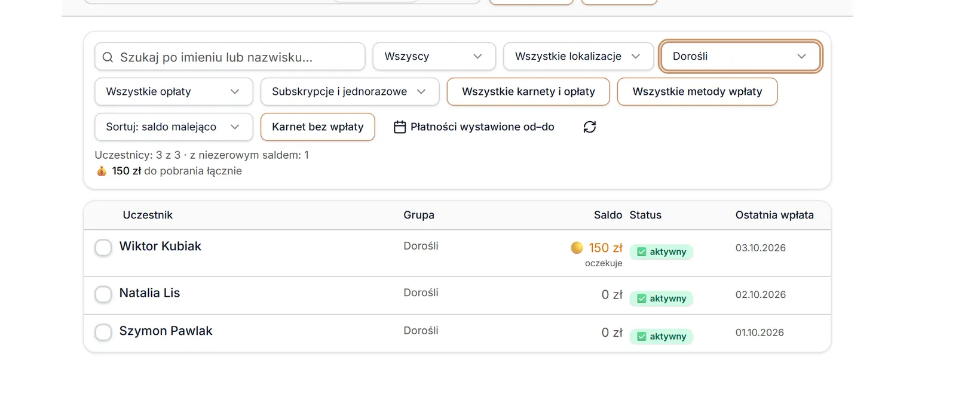The width and height of the screenshot is (980, 394).
Task: Click the calendar icon for payment dates
Action: click(x=400, y=127)
